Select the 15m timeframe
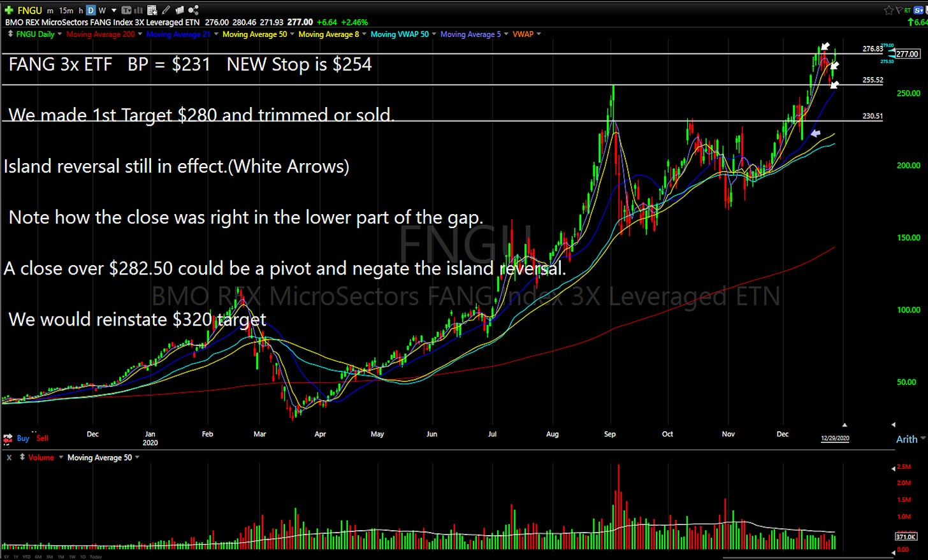The image size is (928, 560). (66, 11)
